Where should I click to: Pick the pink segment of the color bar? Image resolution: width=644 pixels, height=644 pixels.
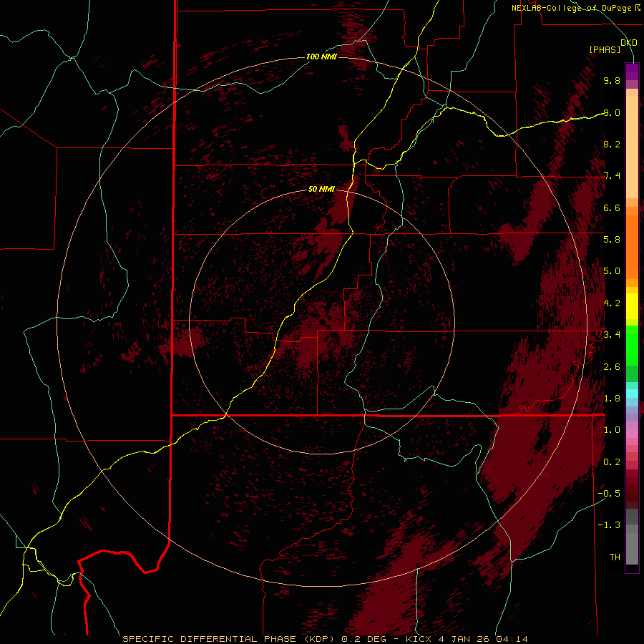(x=632, y=434)
